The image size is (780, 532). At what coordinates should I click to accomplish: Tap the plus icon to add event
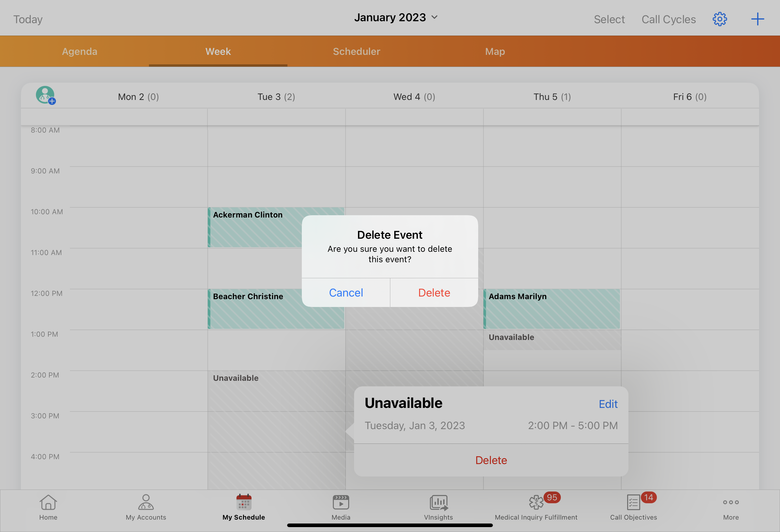coord(757,19)
